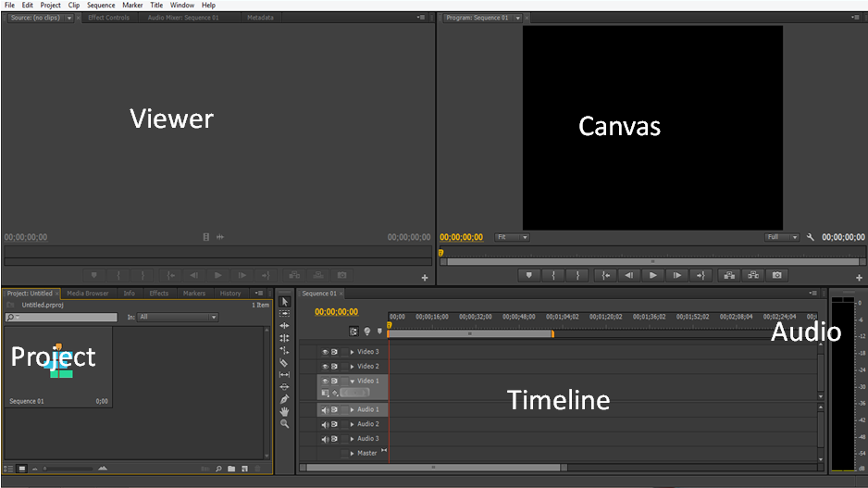Select the Sequence 01 thumbnail in the Project panel
This screenshot has width=868, height=488.
(58, 363)
